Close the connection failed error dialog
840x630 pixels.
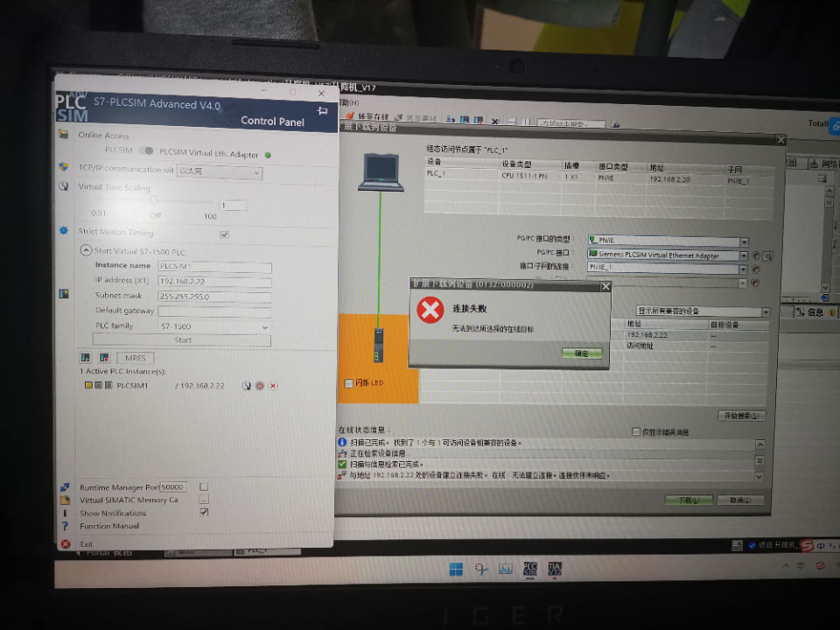tap(605, 286)
